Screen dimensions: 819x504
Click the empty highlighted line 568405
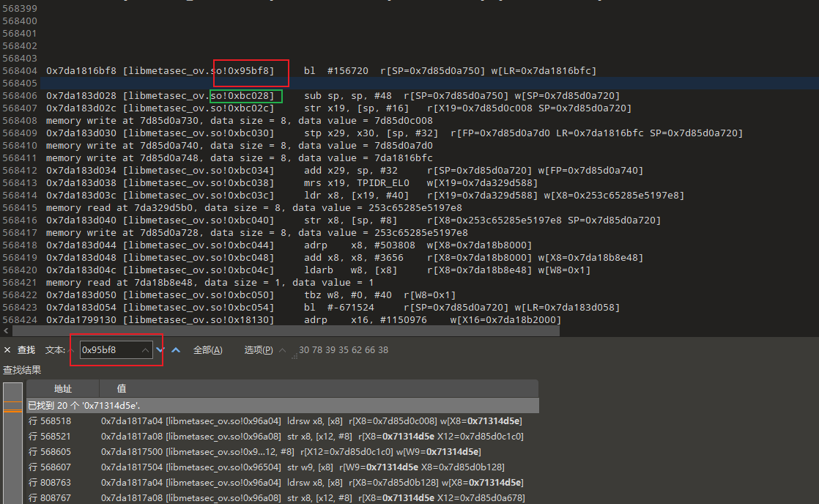(429, 84)
